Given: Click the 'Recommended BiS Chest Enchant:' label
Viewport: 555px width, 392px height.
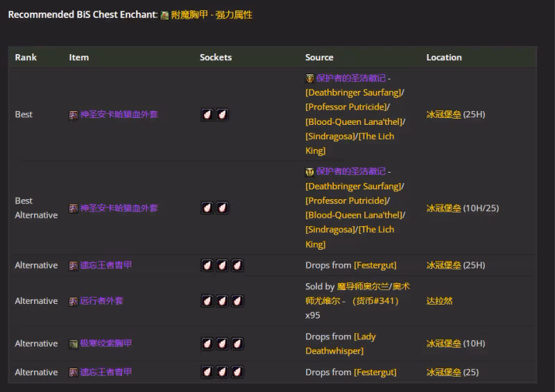Looking at the screenshot, I should click(x=83, y=15).
